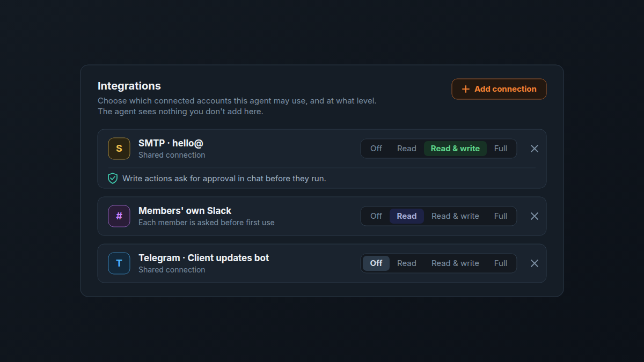Click the SMTP · hello@ title
The image size is (644, 362).
(171, 143)
